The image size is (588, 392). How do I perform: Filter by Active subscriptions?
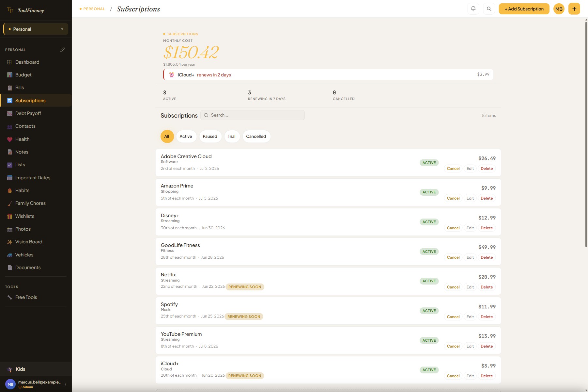(186, 137)
